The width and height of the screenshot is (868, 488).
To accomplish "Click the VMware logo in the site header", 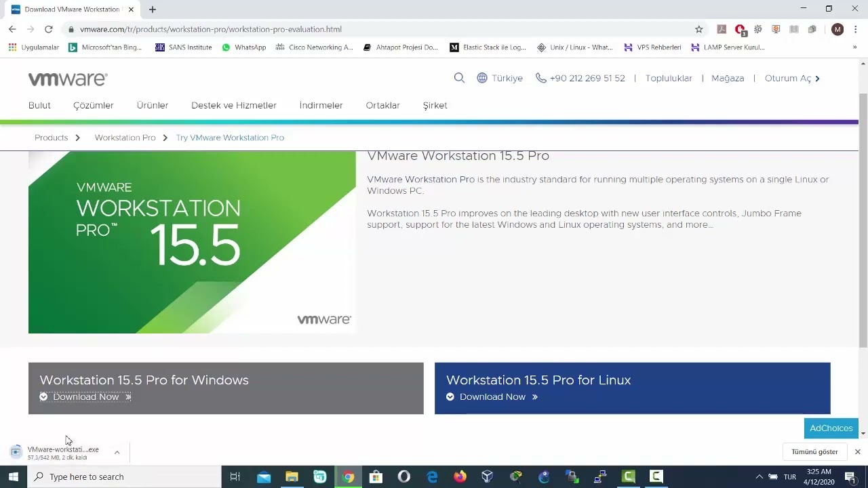I will coord(68,79).
